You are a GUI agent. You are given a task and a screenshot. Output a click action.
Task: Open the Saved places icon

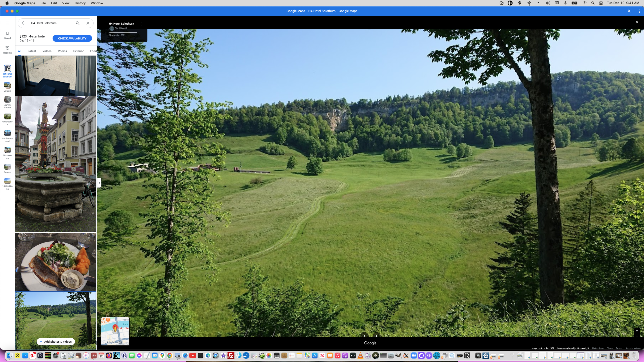[x=7, y=35]
